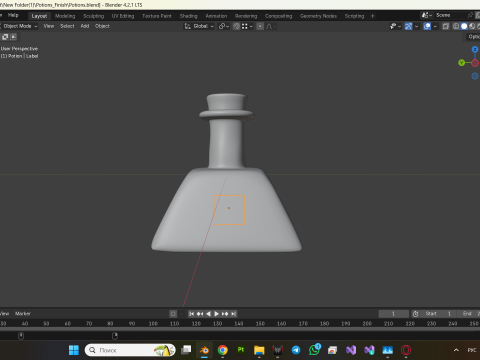Screen dimensions: 480x360
Task: Toggle viewport gizmos display
Action: [408, 26]
